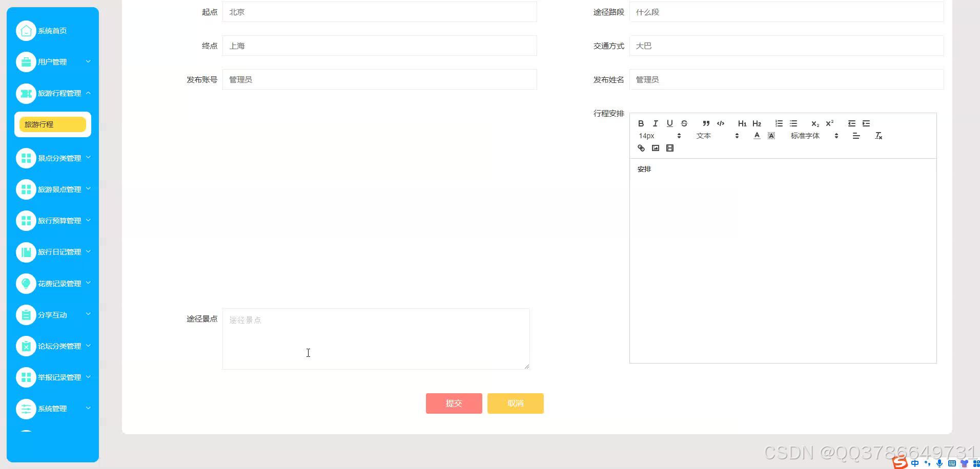Open the 举报记录管理 sidebar menu
This screenshot has width=980, height=469.
point(53,377)
